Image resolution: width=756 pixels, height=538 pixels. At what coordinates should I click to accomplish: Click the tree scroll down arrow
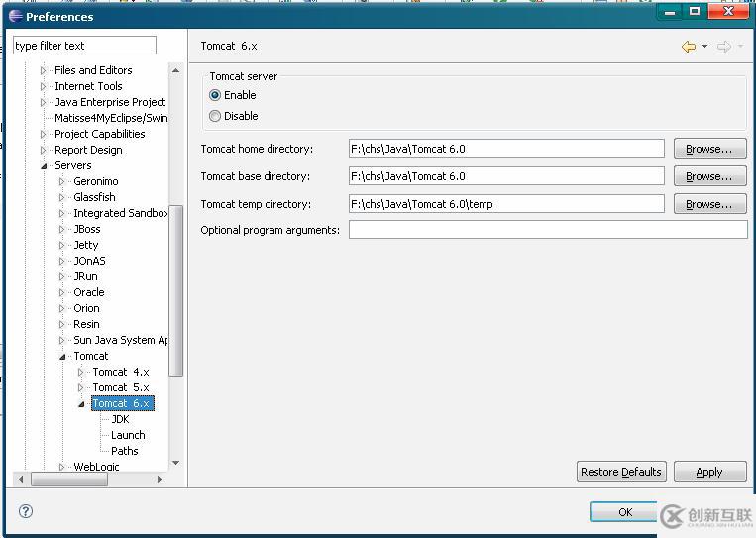tap(176, 463)
